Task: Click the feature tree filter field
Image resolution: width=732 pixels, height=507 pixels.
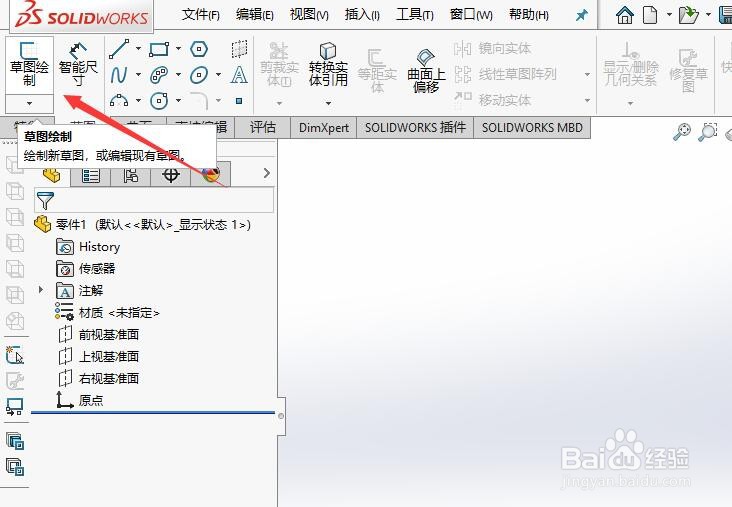Action: point(154,201)
